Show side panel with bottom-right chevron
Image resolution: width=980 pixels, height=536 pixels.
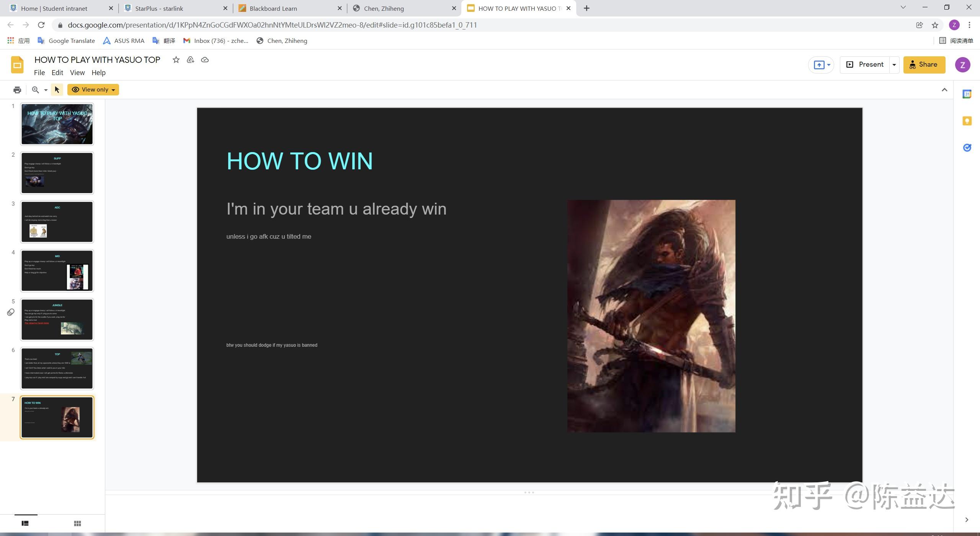click(967, 520)
